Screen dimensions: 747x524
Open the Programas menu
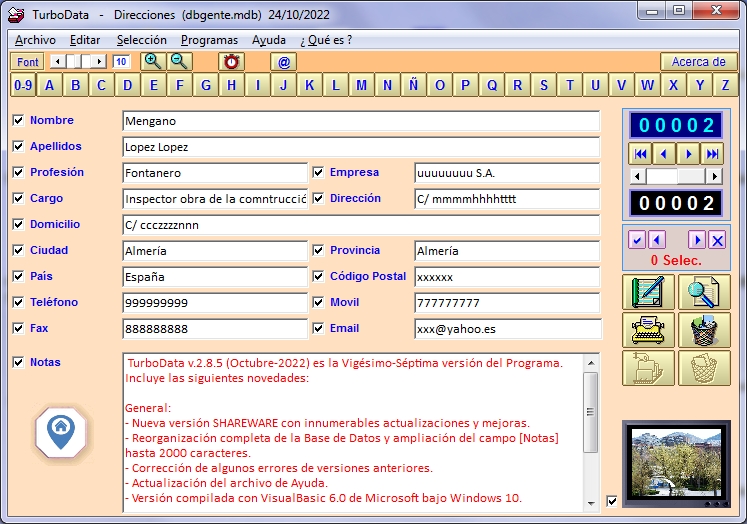pyautogui.click(x=209, y=40)
